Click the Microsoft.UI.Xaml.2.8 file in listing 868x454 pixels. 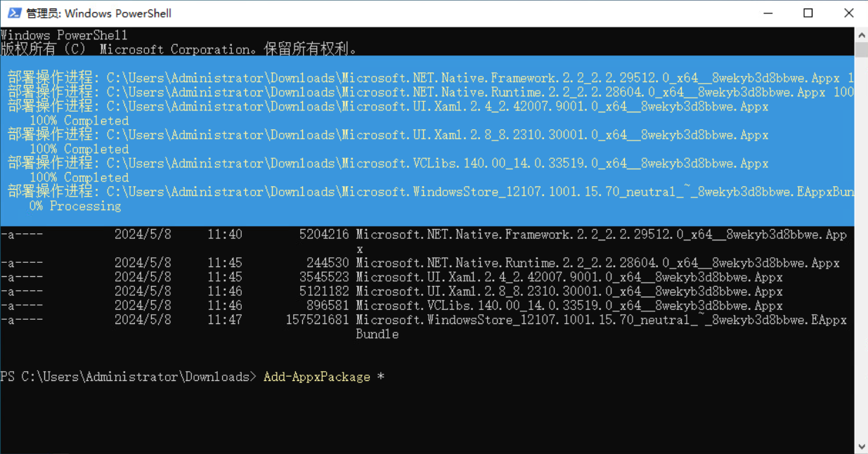click(x=569, y=292)
